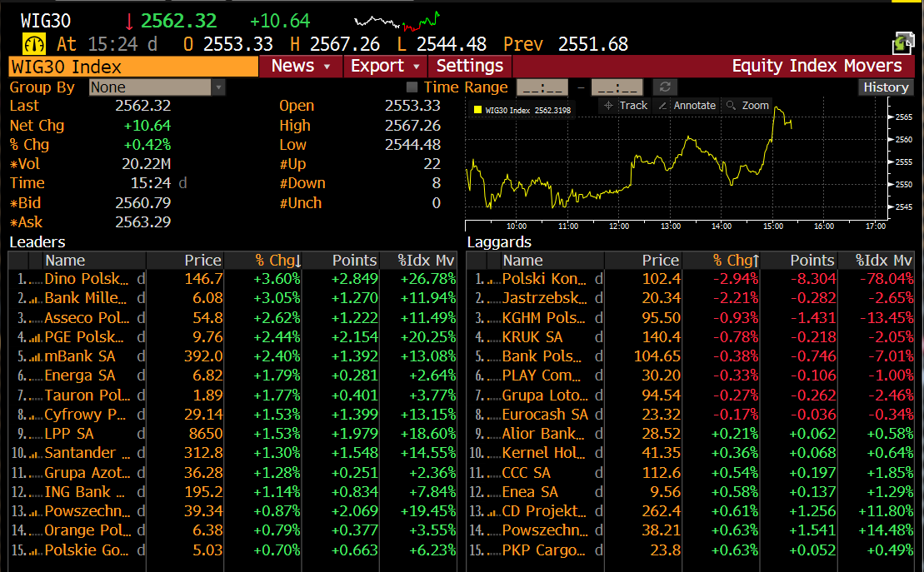Open the Settings menu
924x572 pixels.
(x=470, y=66)
